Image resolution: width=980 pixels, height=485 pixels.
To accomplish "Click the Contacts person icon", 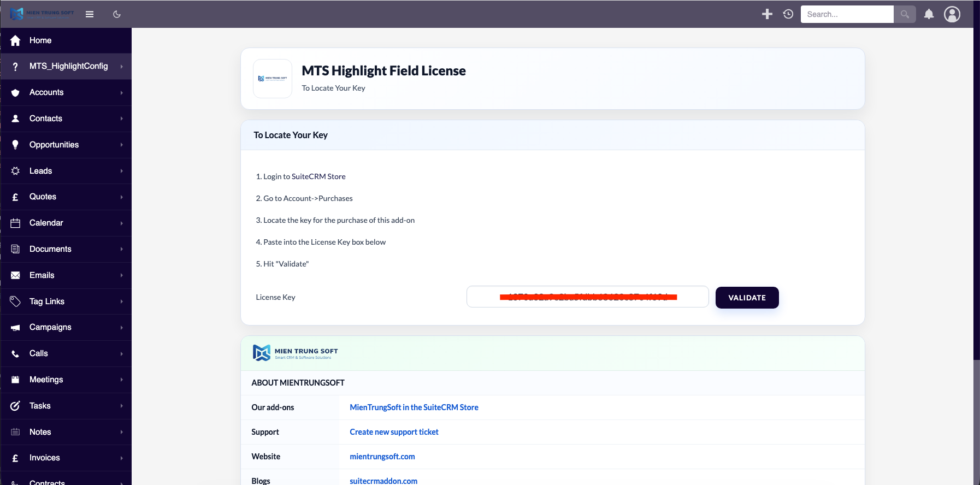I will pos(15,119).
